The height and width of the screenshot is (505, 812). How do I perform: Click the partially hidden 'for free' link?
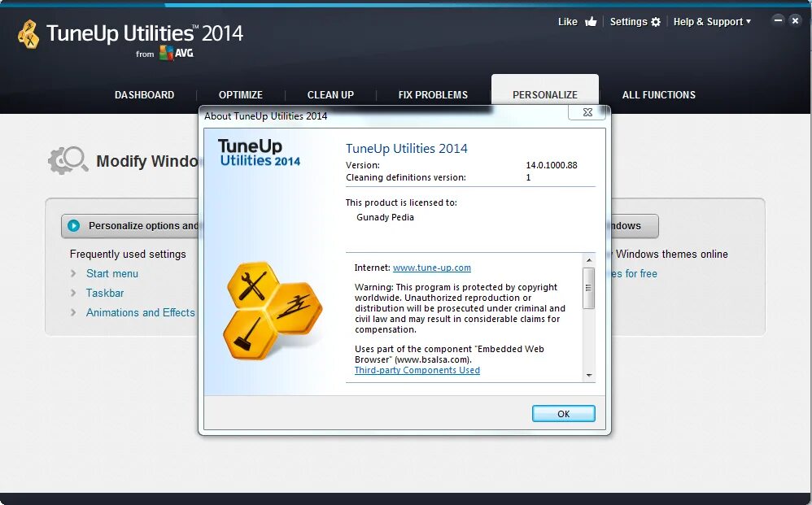click(635, 273)
